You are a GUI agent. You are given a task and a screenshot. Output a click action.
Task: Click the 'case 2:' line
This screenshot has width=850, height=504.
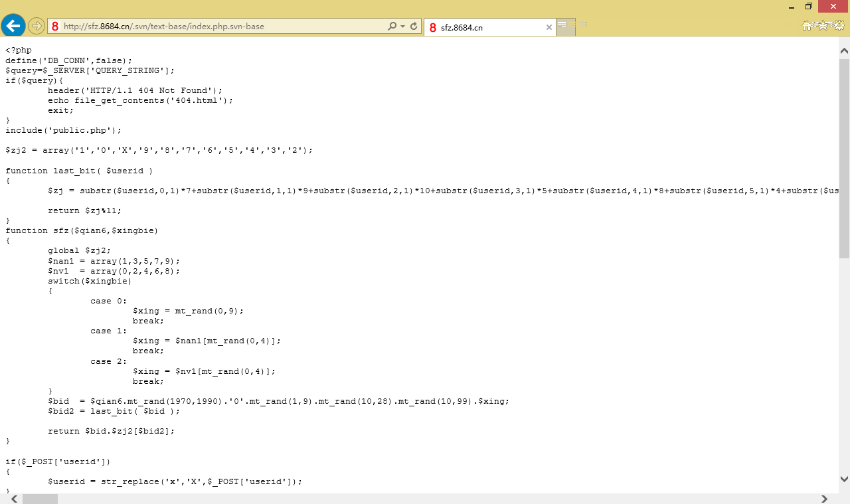pos(109,361)
